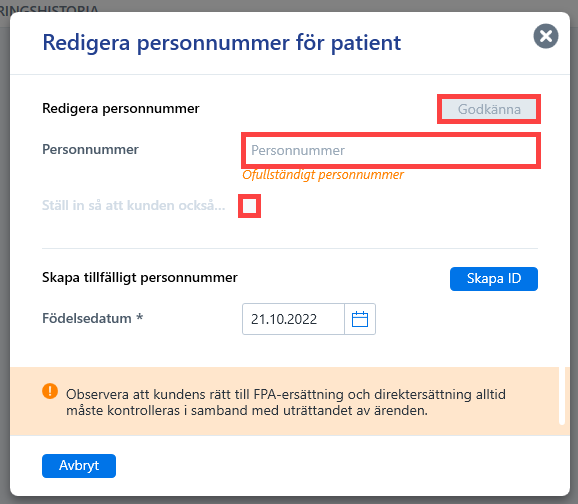Click the FPA-ersättning notice text

(x=286, y=402)
